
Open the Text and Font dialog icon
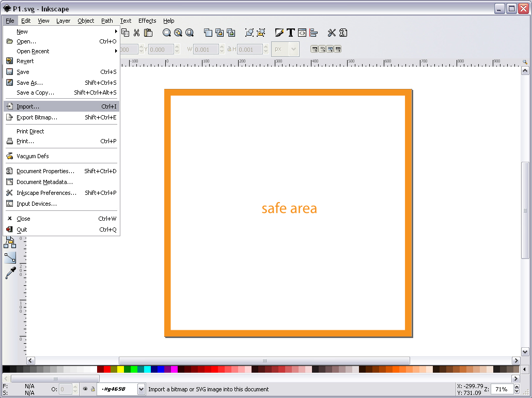click(x=291, y=32)
